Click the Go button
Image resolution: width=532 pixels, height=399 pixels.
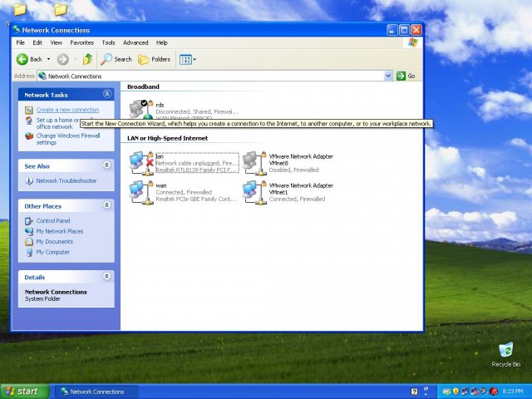pos(406,76)
